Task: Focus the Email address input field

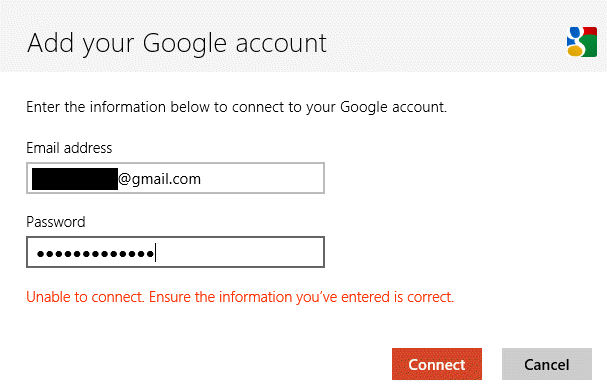Action: (x=175, y=178)
